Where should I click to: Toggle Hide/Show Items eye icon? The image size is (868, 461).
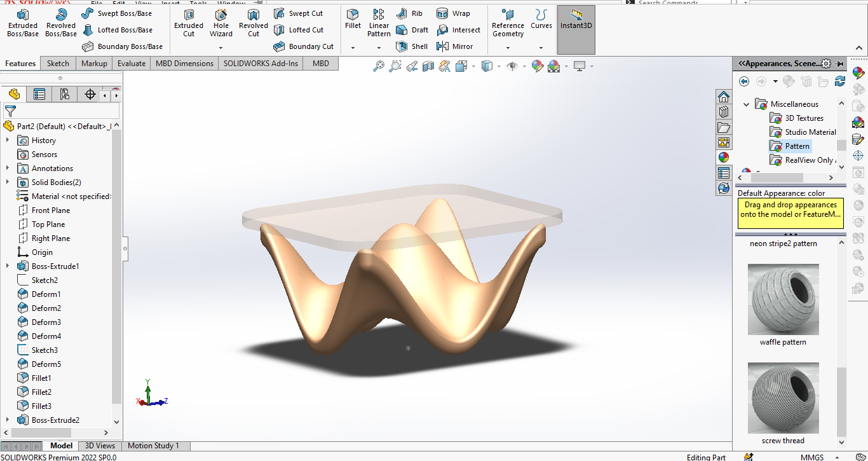click(512, 65)
